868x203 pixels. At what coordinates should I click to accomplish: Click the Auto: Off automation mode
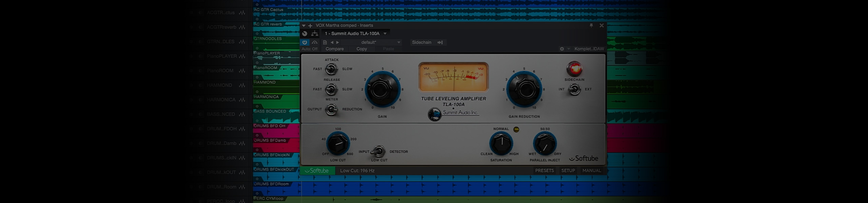(310, 49)
